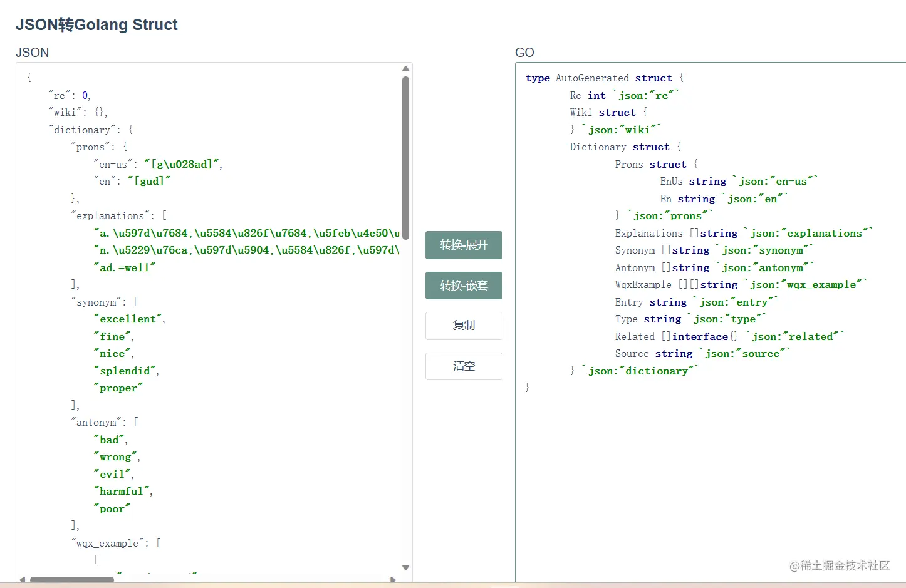Click the JSON转Golang Struct page heading

click(x=96, y=25)
